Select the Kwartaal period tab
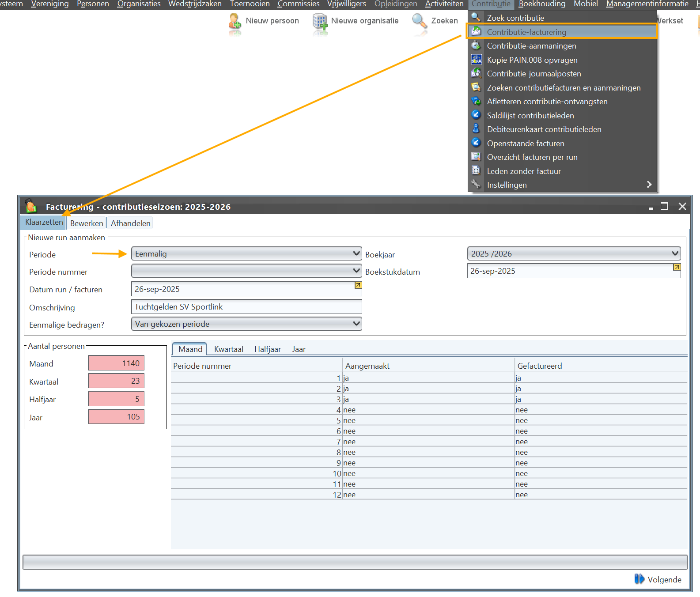The height and width of the screenshot is (597, 700). tap(228, 349)
